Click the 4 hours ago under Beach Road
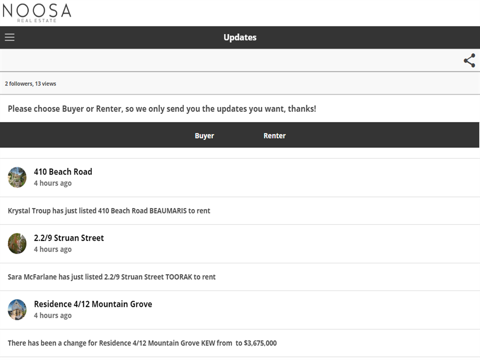The width and height of the screenshot is (480, 360). tap(53, 183)
